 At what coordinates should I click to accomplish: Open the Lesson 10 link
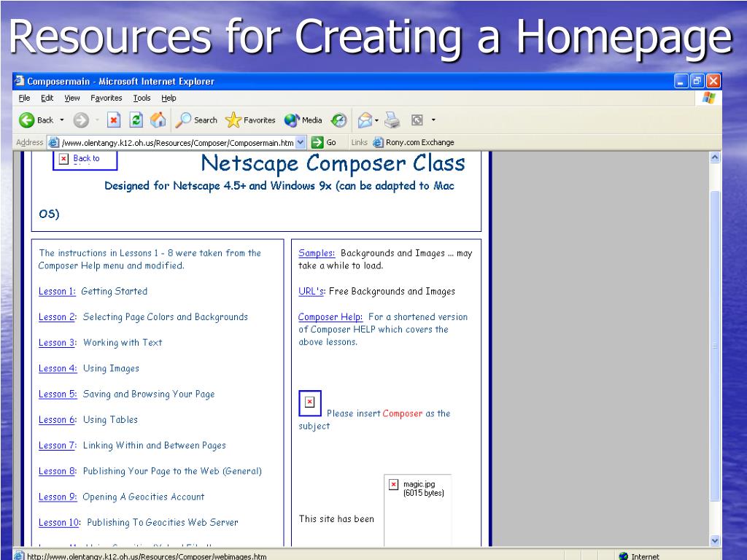pos(60,523)
